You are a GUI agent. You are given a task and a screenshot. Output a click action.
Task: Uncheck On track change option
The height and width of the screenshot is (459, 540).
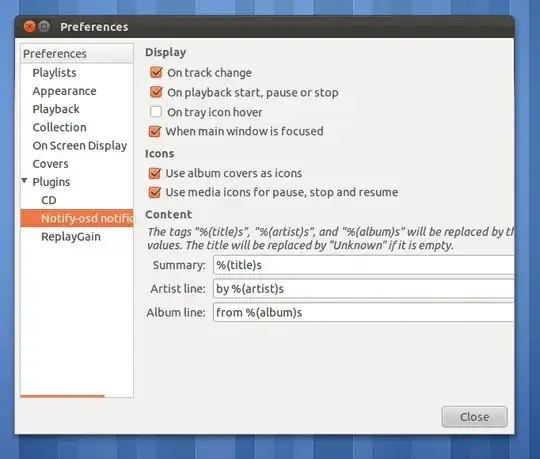[x=156, y=72]
